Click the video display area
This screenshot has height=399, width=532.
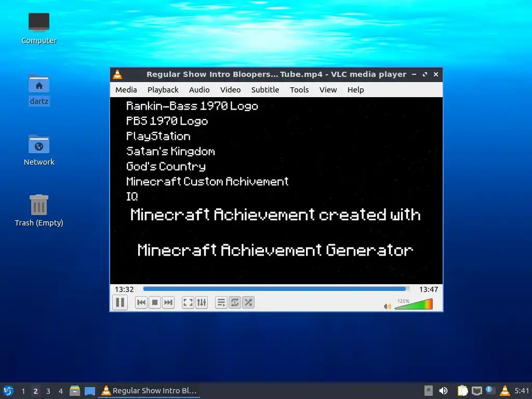[276, 190]
